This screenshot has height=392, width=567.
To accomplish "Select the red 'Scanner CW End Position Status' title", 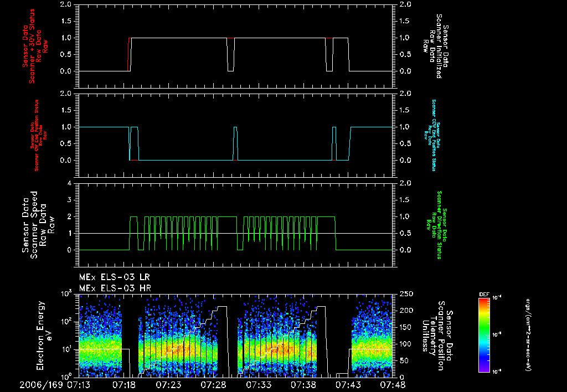I will [37, 135].
